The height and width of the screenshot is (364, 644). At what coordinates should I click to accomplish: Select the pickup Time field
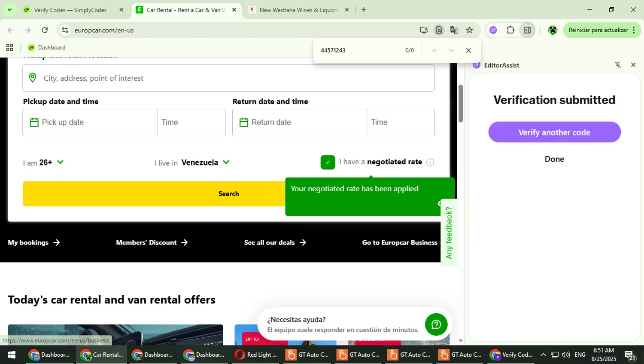[191, 122]
